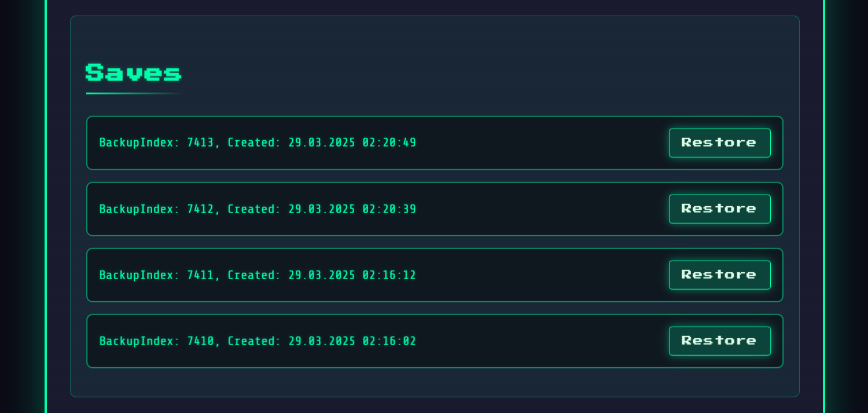Click the Saves page heading
The image size is (868, 413).
click(x=133, y=72)
